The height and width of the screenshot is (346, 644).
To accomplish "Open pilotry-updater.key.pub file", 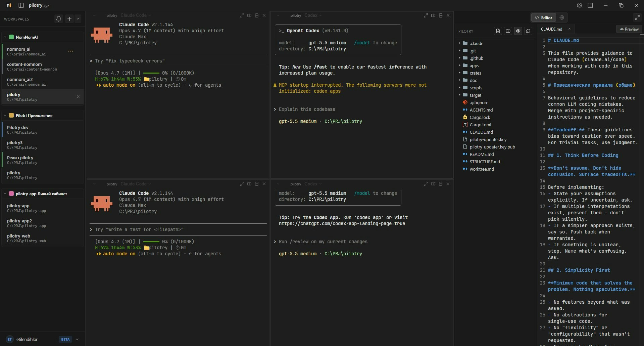I will 492,147.
